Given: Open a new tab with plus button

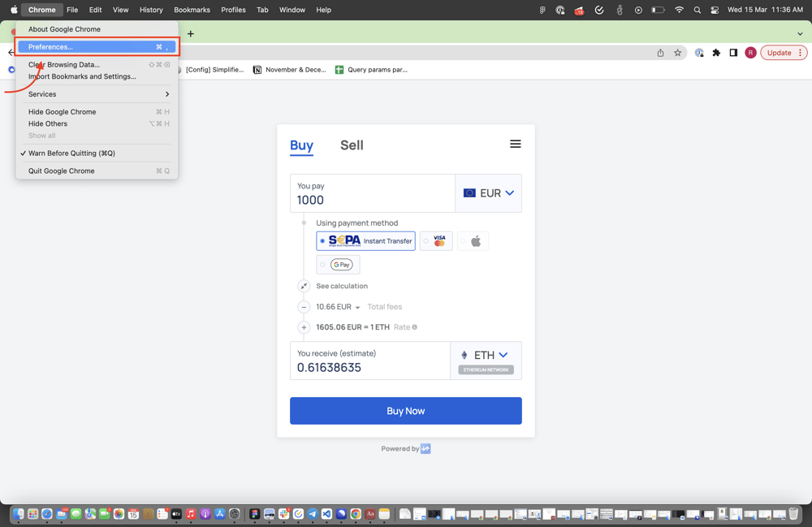Looking at the screenshot, I should tap(191, 33).
